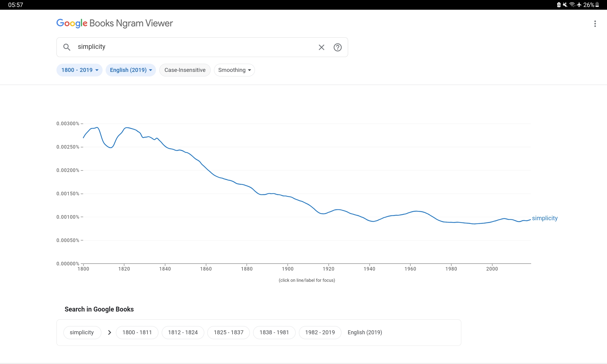Image resolution: width=607 pixels, height=364 pixels.
Task: Open the 1838 - 1981 book search
Action: point(274,332)
